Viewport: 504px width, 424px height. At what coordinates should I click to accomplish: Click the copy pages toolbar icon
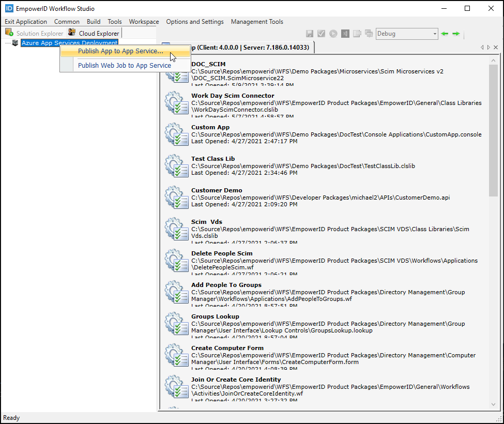click(x=357, y=33)
